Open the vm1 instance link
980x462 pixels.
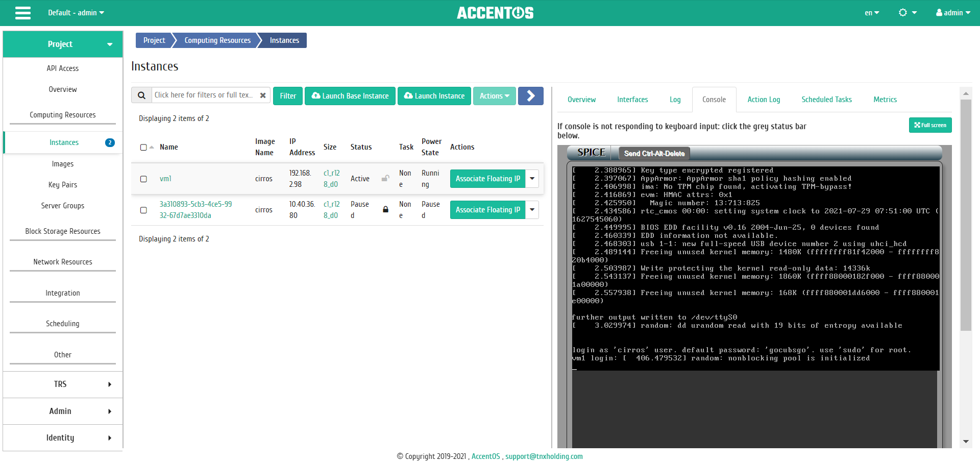click(165, 179)
